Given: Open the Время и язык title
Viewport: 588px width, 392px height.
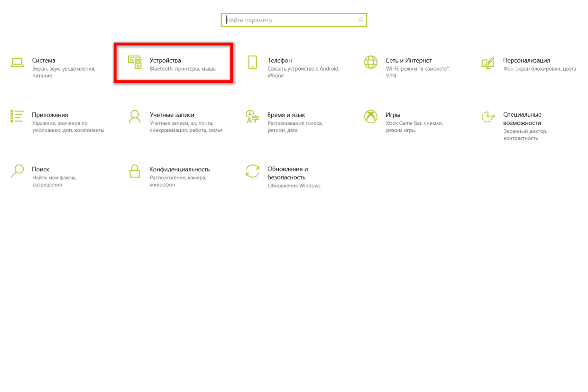Looking at the screenshot, I should (286, 115).
